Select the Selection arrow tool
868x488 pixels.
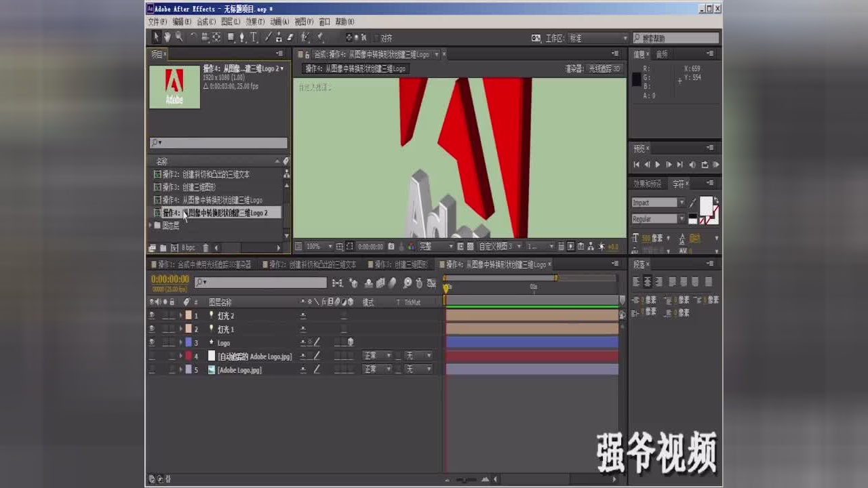point(156,37)
